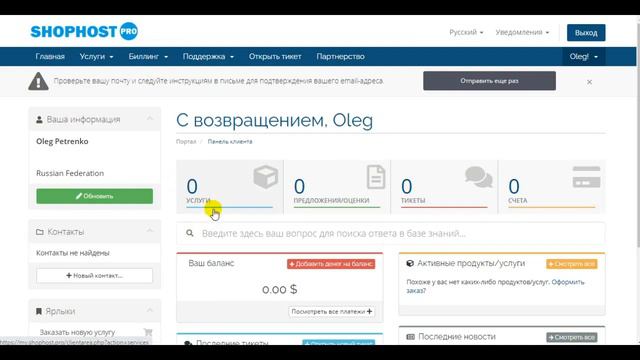Open the Предложения/Оценки counter tile

[337, 187]
